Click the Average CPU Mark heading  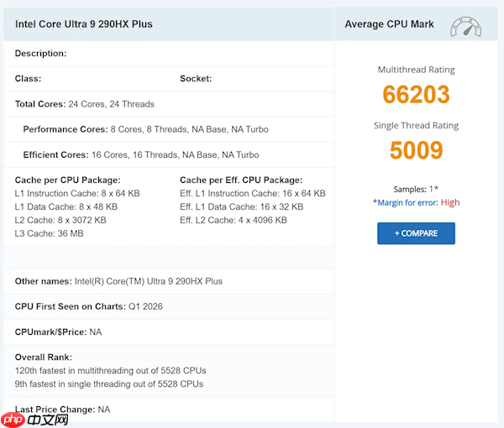click(389, 24)
